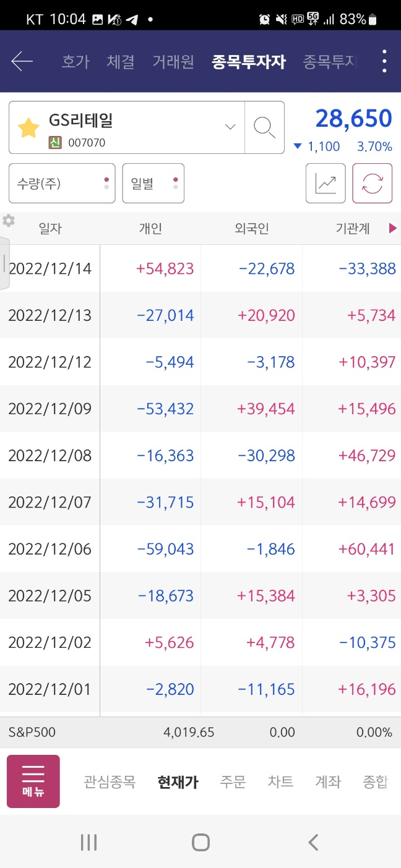401x868 pixels.
Task: Open 주문 in bottom navigation
Action: point(233,782)
